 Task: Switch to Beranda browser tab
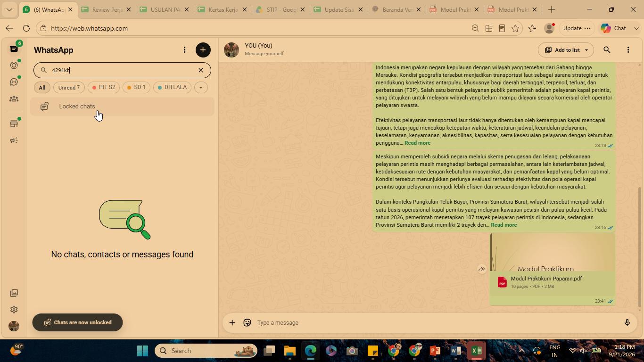[396, 9]
